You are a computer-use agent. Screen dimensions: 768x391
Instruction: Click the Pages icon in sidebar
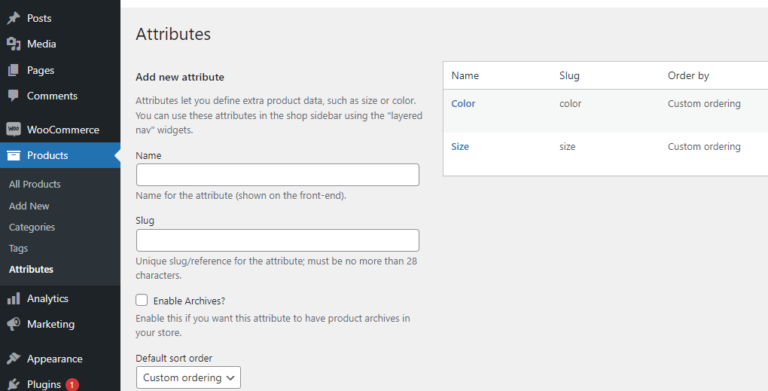point(13,70)
